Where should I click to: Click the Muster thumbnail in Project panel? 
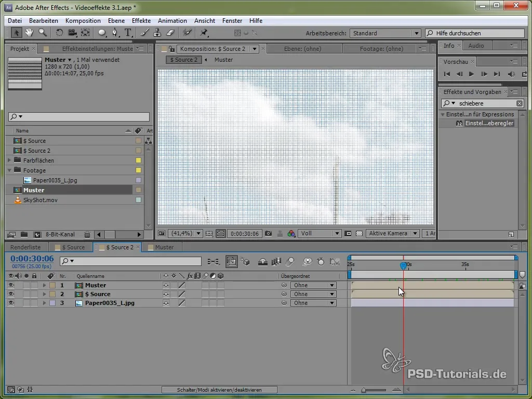click(x=25, y=74)
